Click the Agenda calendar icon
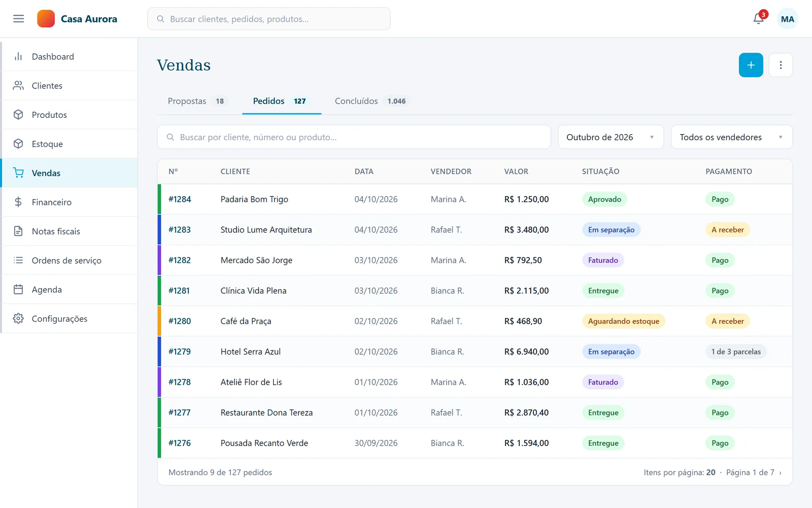812x508 pixels. click(x=18, y=290)
